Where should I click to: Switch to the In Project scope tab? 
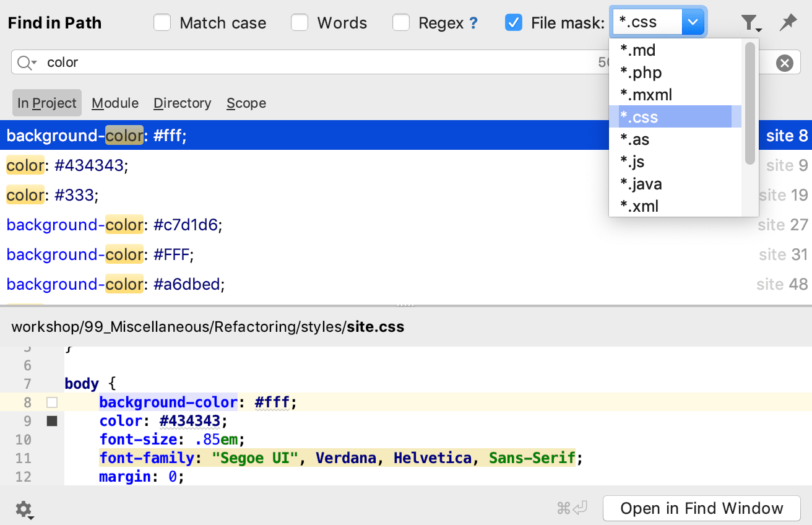(x=47, y=103)
